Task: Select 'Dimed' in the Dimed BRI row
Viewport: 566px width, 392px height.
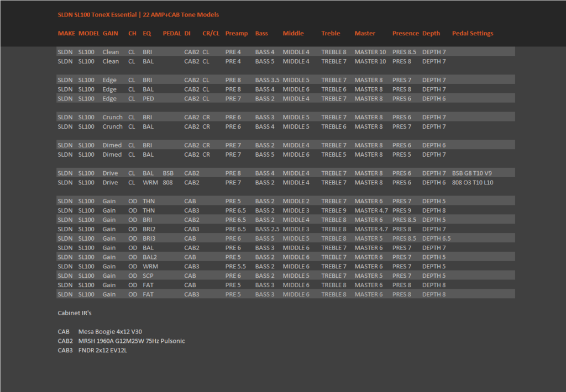Action: coord(112,145)
